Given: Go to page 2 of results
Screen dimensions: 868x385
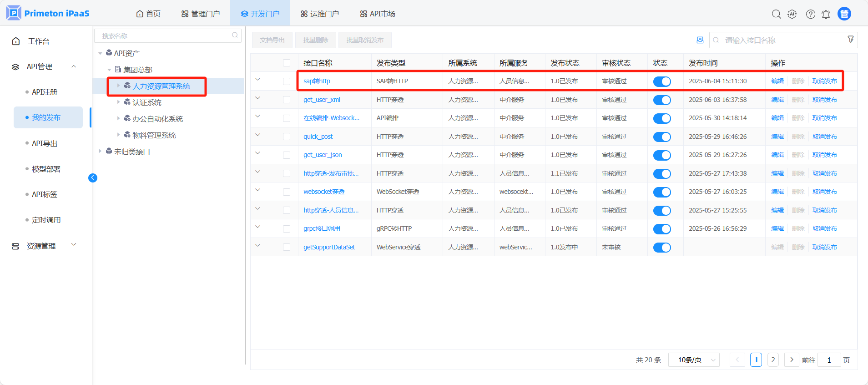Looking at the screenshot, I should [773, 360].
